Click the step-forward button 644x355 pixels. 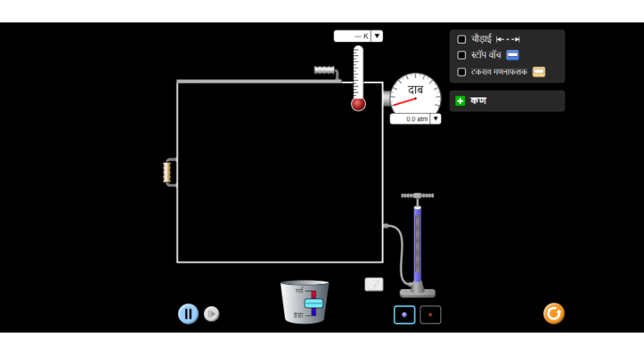(211, 314)
